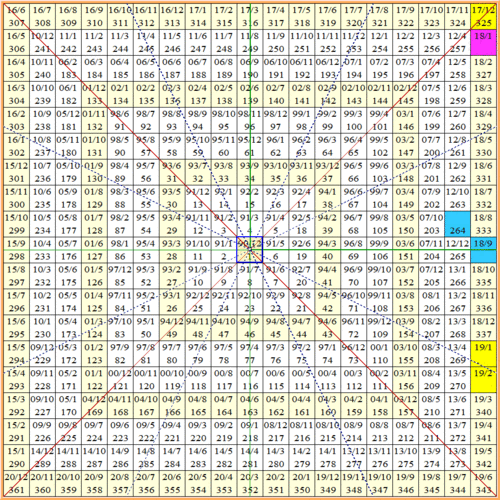Click cell 08/6 numbered 211
Viewport: 500px width, 500px height.
point(432,432)
